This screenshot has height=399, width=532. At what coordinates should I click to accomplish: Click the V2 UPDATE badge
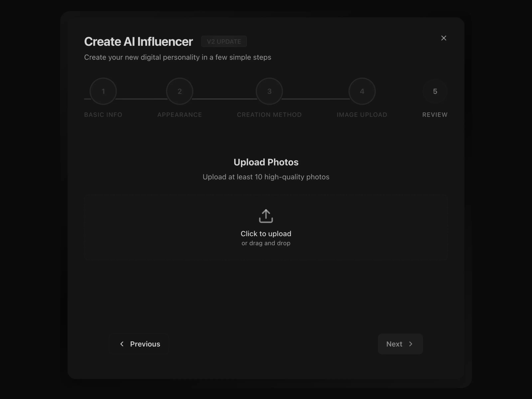click(x=224, y=41)
